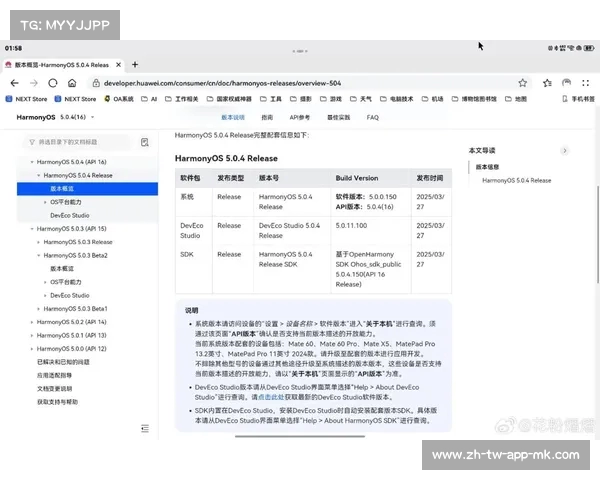600x480 pixels.
Task: Collapse HarmonyOS 5.0.3 (API 15) node
Action: tap(32, 229)
